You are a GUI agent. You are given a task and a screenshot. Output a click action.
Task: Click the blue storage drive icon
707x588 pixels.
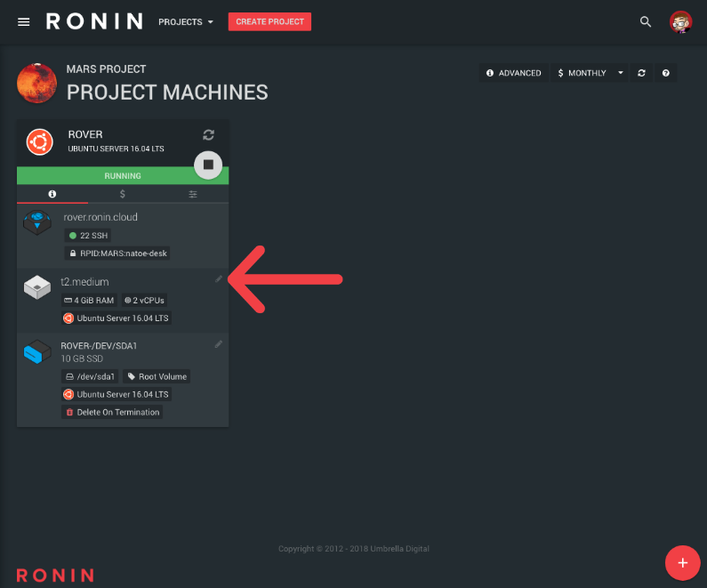37,351
